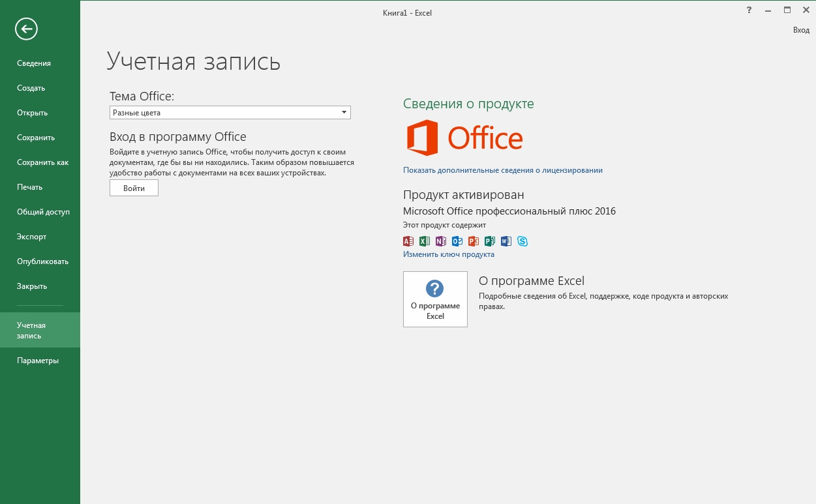The image size is (816, 504).
Task: Click the Изменить ключ продукта link
Action: [x=449, y=254]
